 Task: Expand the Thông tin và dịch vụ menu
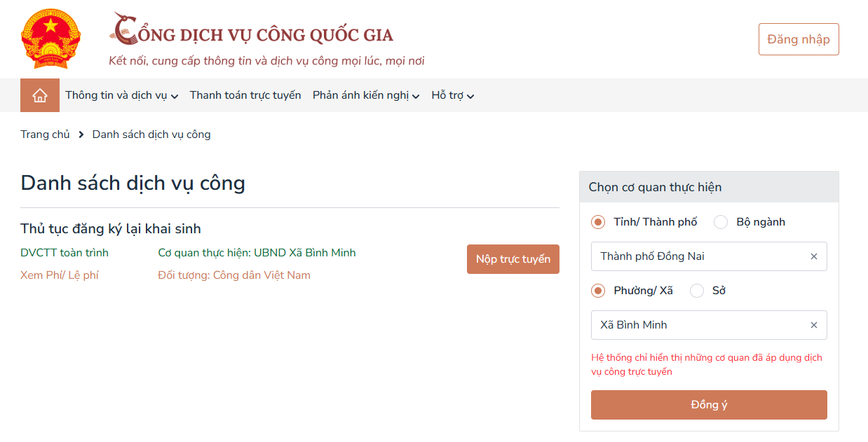[x=122, y=95]
